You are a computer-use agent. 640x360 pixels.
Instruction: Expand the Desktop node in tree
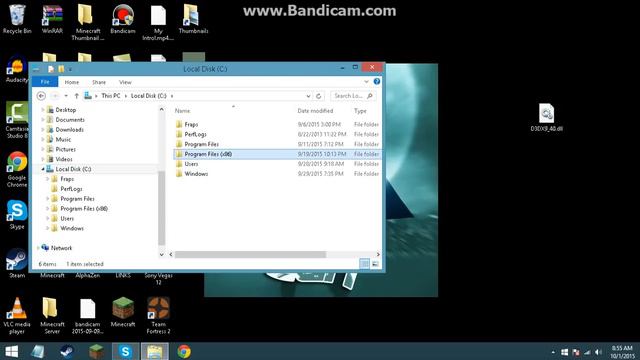click(x=43, y=110)
